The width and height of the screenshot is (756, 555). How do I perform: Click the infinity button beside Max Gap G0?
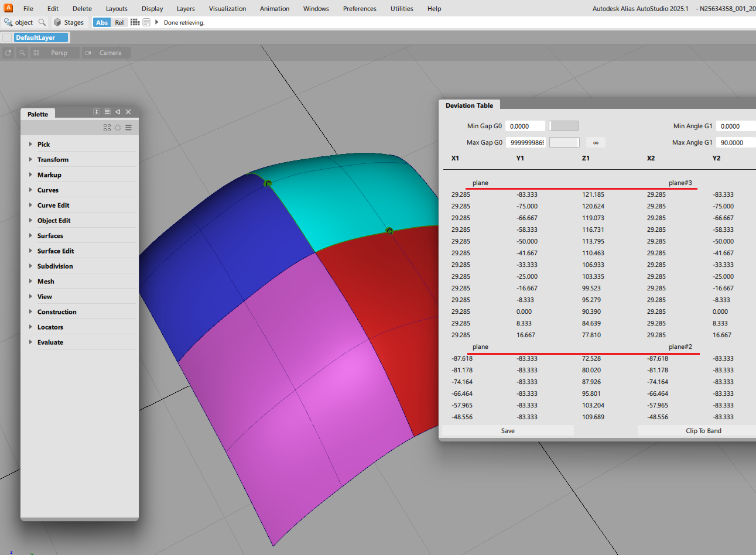point(596,142)
